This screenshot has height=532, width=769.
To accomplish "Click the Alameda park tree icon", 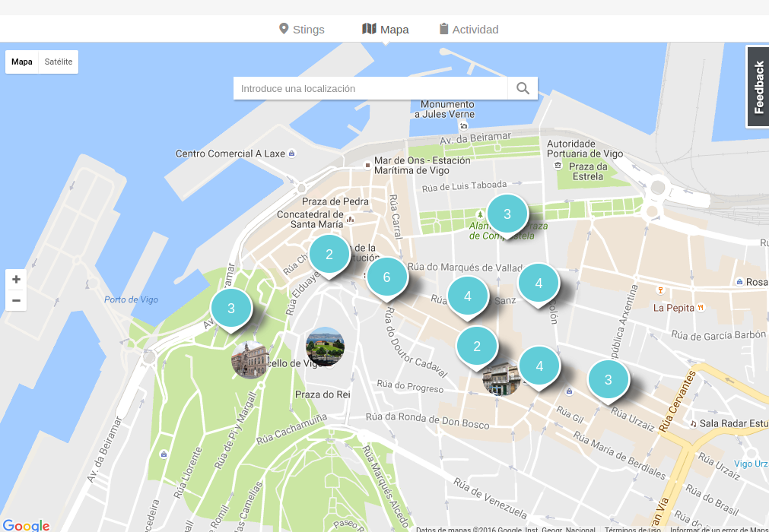I will (480, 214).
